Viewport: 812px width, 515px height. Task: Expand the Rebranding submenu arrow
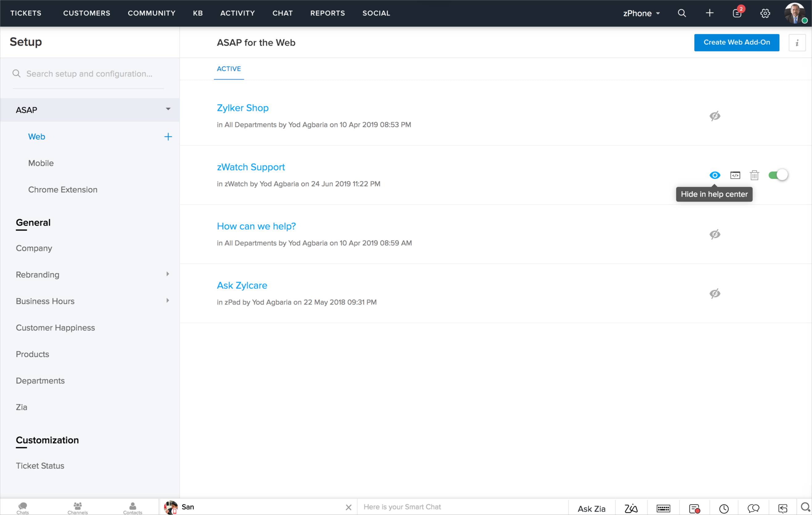(167, 274)
